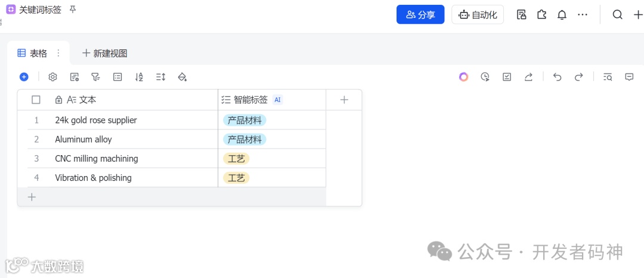644x278 pixels.
Task: Open the comments panel icon
Action: click(x=629, y=77)
